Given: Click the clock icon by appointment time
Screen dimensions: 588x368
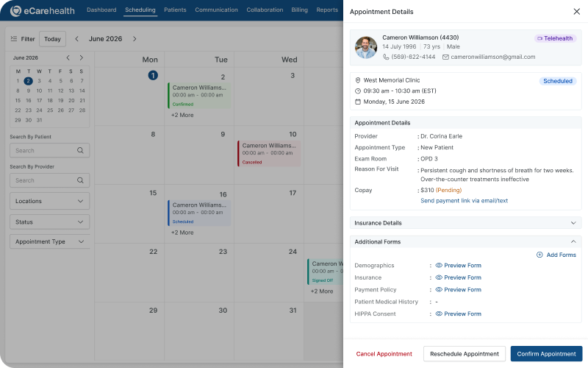Looking at the screenshot, I should tap(358, 91).
